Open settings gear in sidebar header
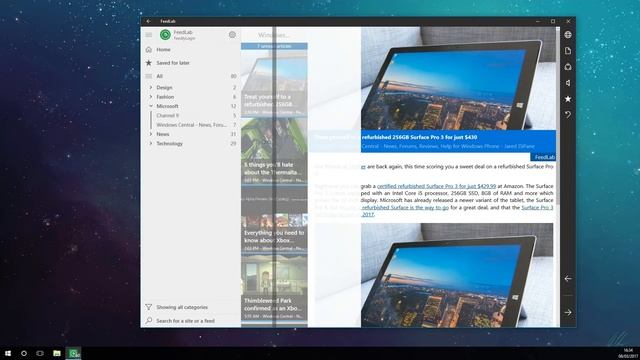This screenshot has height=360, width=640. (x=232, y=35)
